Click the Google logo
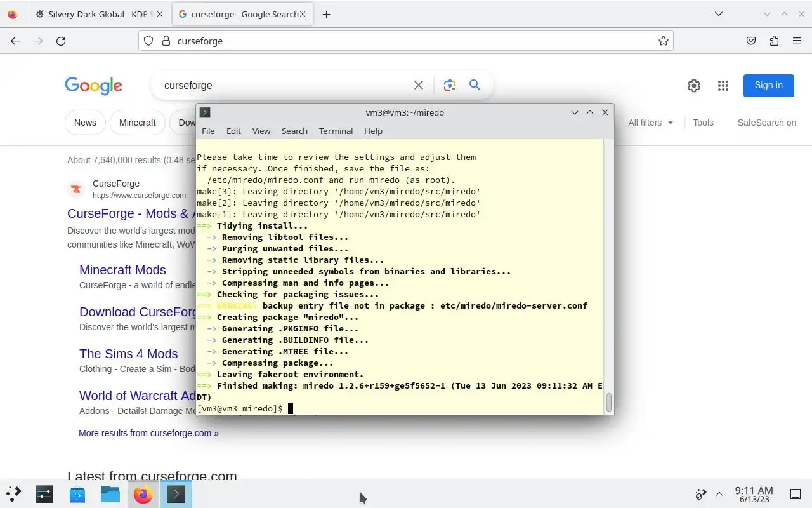 pyautogui.click(x=93, y=86)
